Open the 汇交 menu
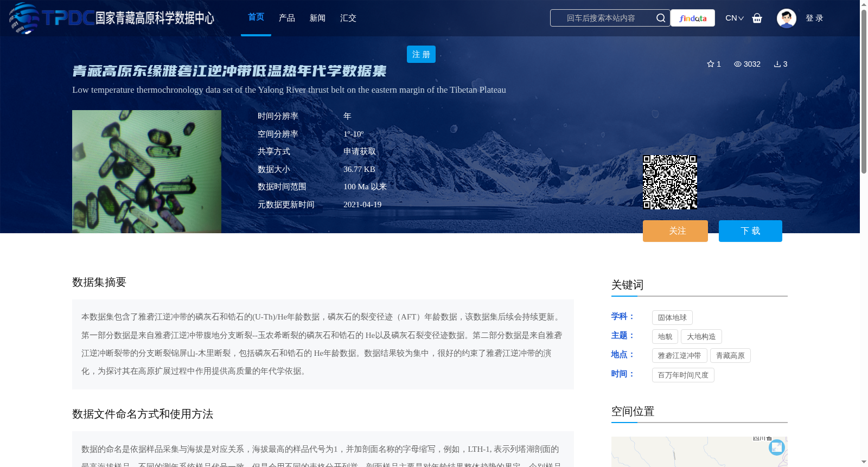868x467 pixels. pos(348,18)
